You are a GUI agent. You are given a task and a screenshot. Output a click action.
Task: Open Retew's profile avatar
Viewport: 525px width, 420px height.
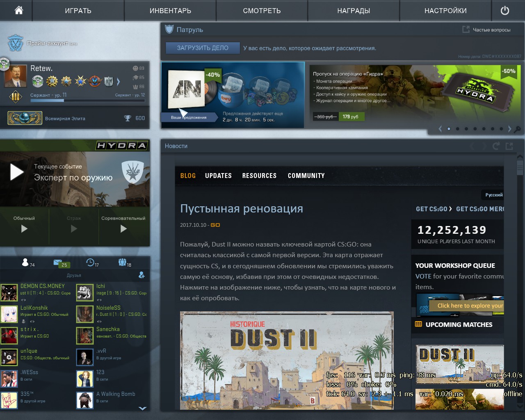coord(15,76)
